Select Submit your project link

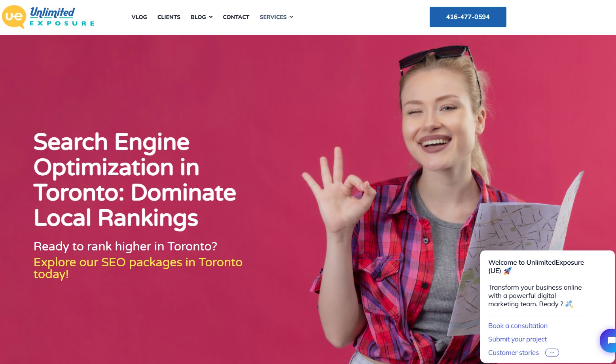(517, 339)
